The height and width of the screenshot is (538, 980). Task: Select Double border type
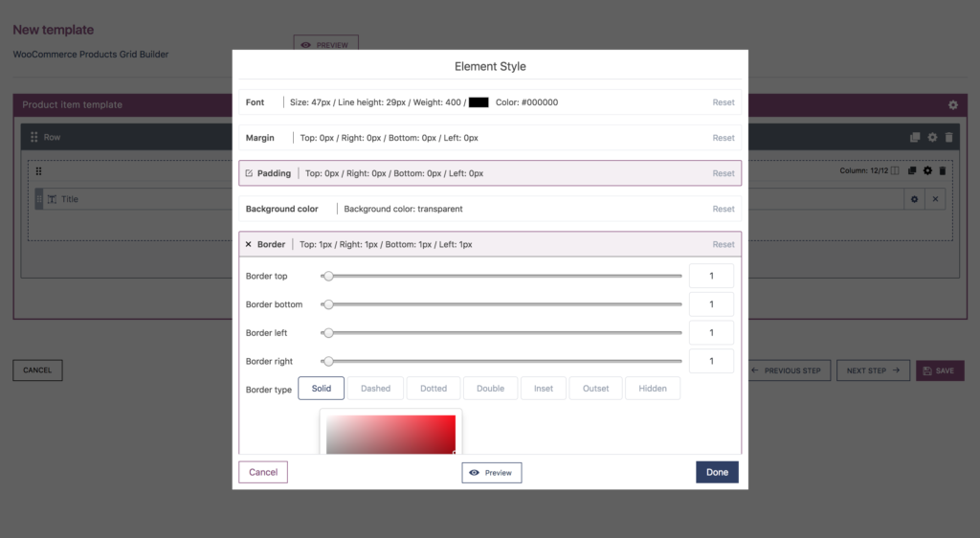tap(491, 388)
